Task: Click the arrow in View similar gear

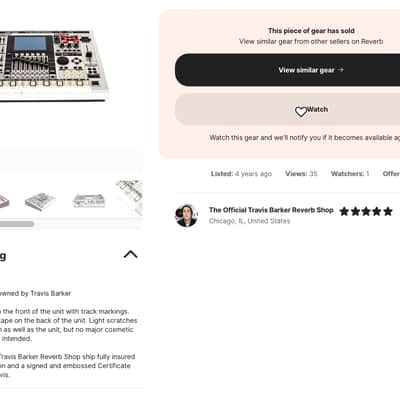Action: pyautogui.click(x=341, y=70)
